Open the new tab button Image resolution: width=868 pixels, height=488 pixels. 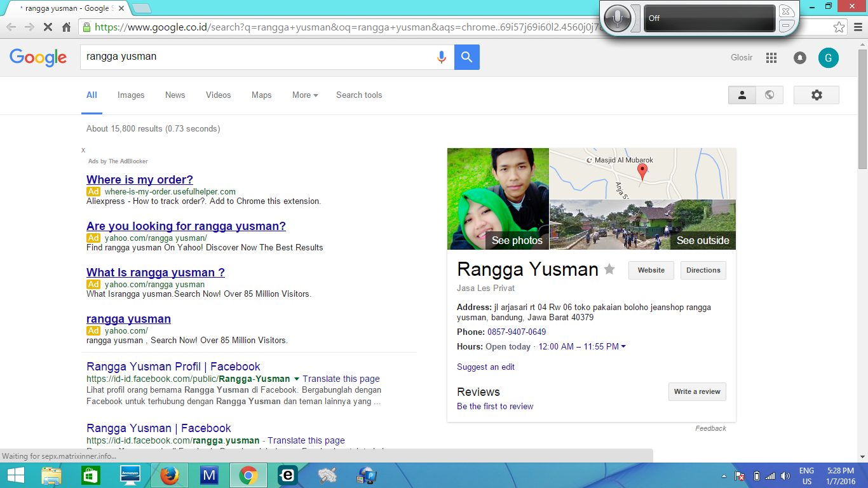point(141,8)
